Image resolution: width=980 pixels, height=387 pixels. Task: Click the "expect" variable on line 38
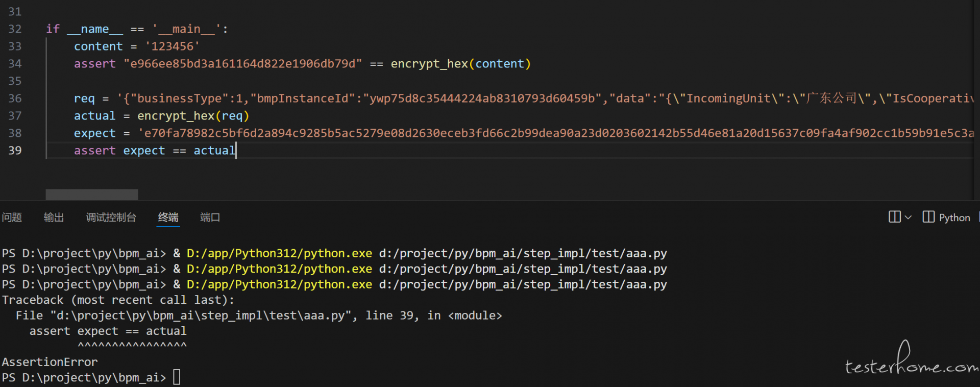(95, 133)
